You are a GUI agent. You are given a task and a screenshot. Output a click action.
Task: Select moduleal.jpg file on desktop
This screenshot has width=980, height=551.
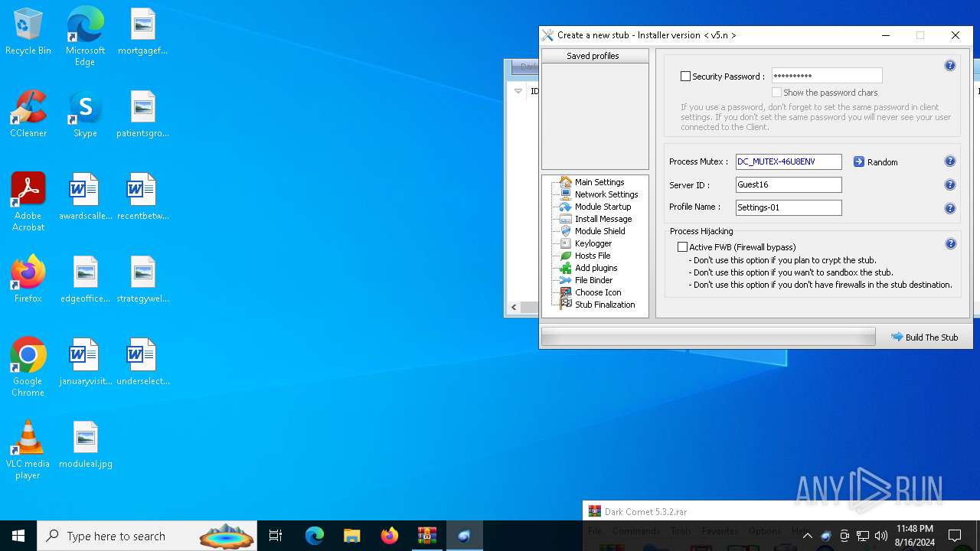point(85,445)
